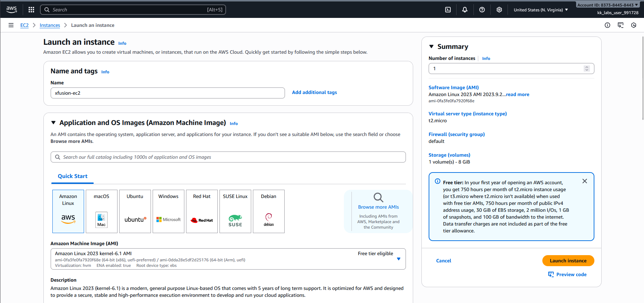Open the feedback chat icon in the breadcrumb bar

(621, 25)
